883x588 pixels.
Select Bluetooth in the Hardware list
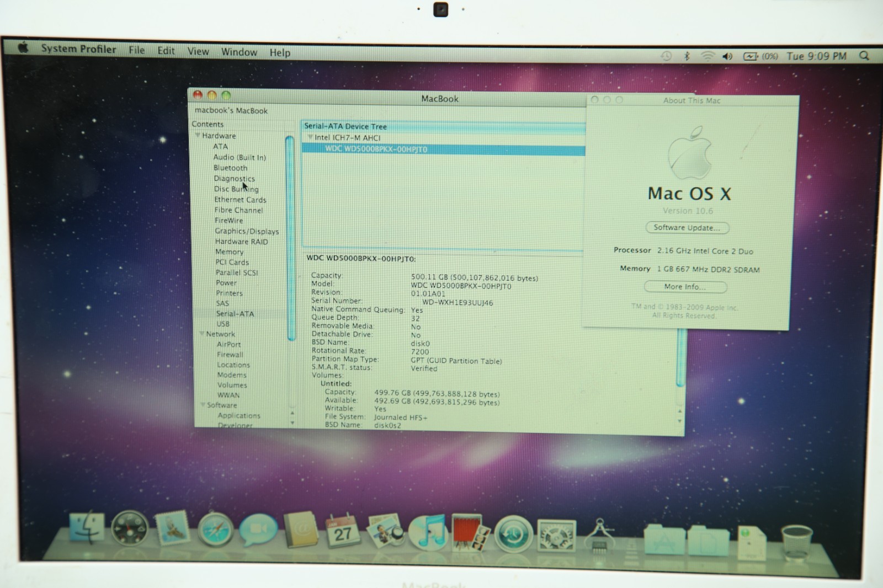point(230,168)
